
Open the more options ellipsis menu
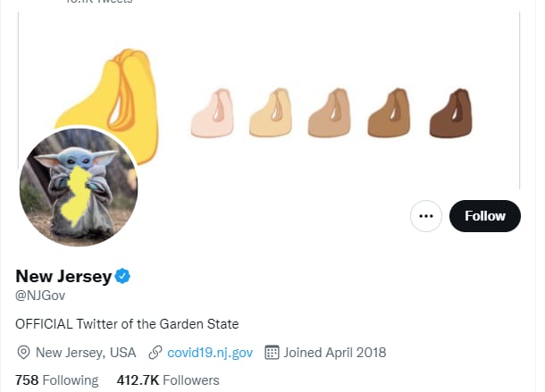pos(426,216)
